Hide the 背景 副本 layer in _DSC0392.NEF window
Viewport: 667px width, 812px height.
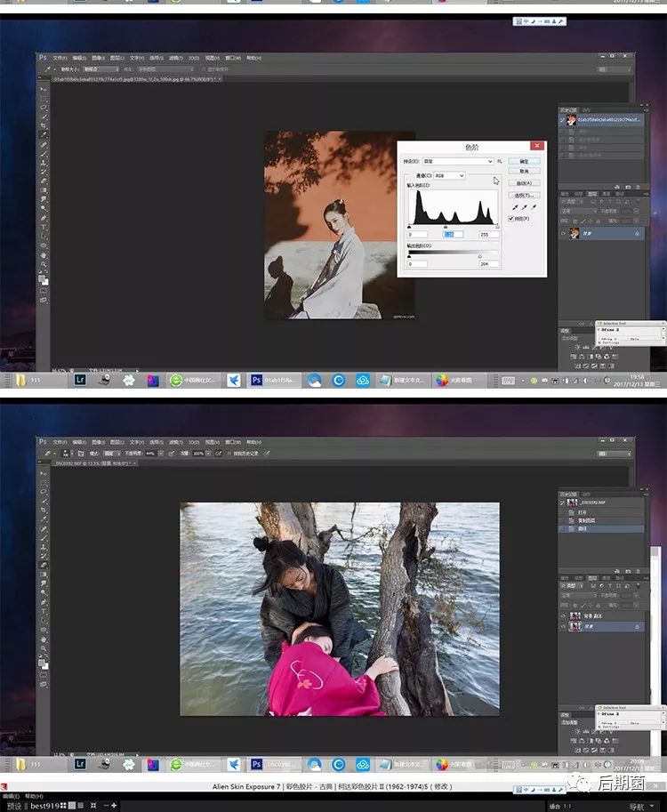coord(563,616)
